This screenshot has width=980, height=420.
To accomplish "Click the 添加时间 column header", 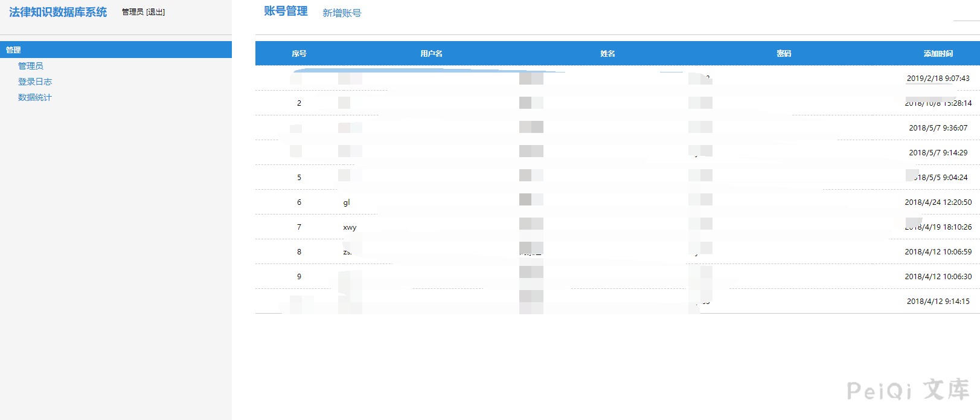I will pyautogui.click(x=938, y=54).
